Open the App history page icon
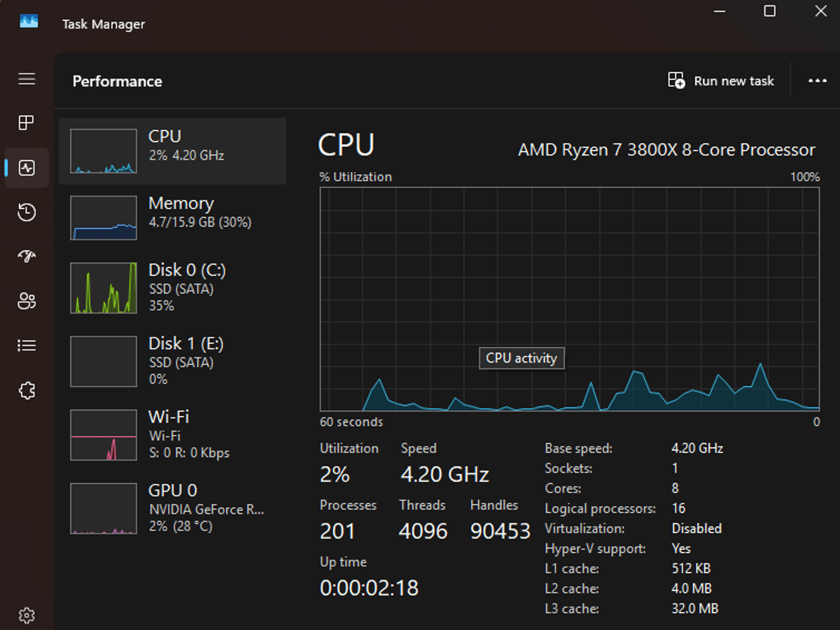This screenshot has width=840, height=630. tap(27, 212)
